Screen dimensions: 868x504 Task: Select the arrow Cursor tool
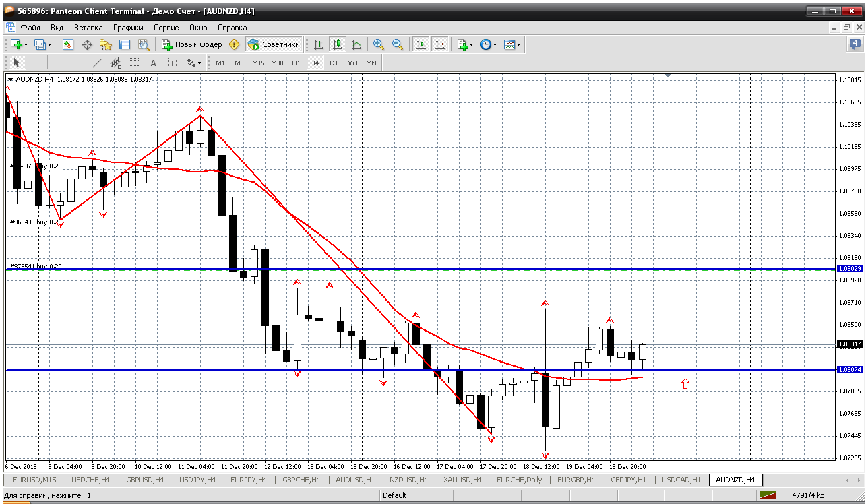click(x=17, y=63)
